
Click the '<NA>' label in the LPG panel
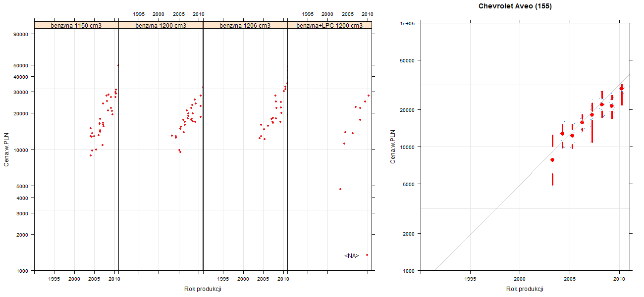[x=351, y=256]
